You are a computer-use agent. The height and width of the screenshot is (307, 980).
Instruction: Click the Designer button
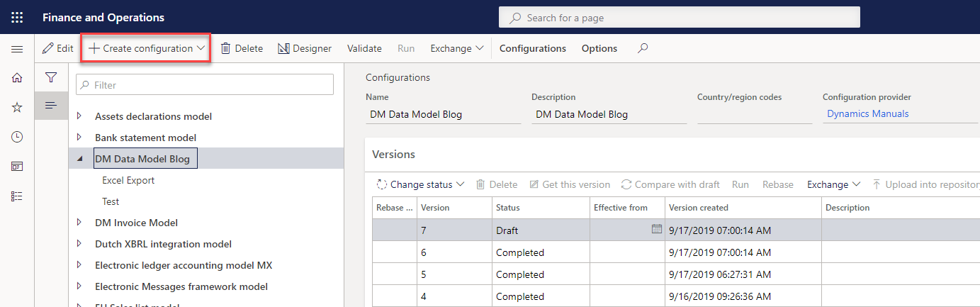[305, 48]
